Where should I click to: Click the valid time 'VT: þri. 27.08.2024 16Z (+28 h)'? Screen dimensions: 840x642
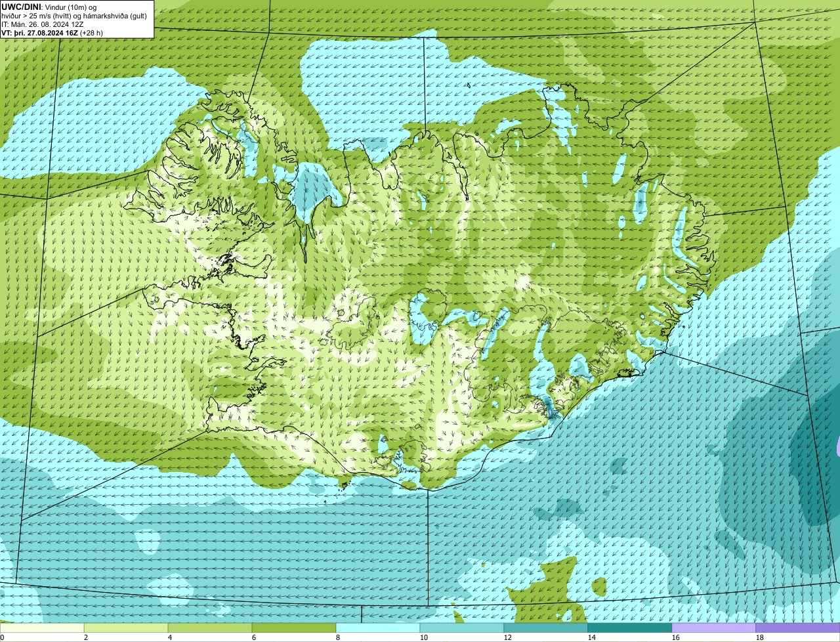click(52, 32)
